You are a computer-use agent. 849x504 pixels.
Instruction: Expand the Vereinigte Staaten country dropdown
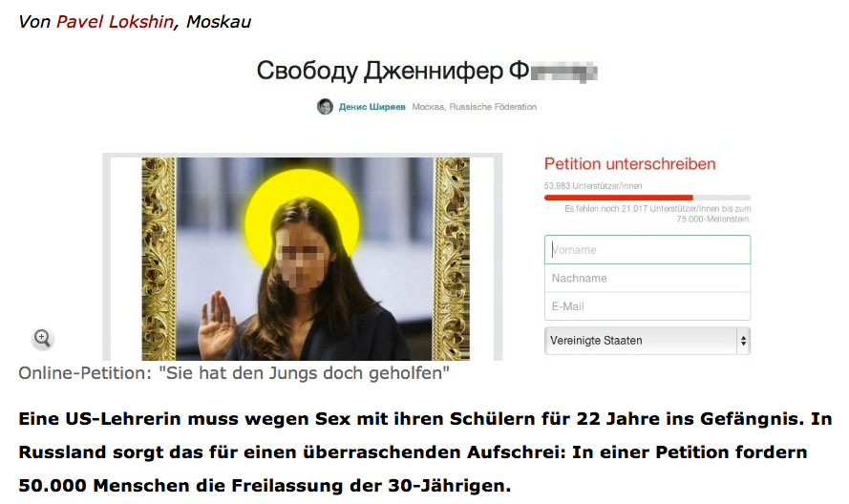pyautogui.click(x=647, y=341)
